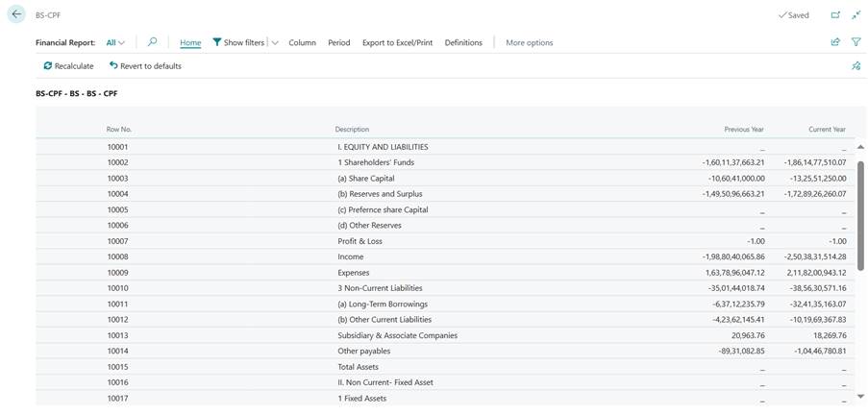
Task: Click the personalize pin icon
Action: click(x=856, y=66)
